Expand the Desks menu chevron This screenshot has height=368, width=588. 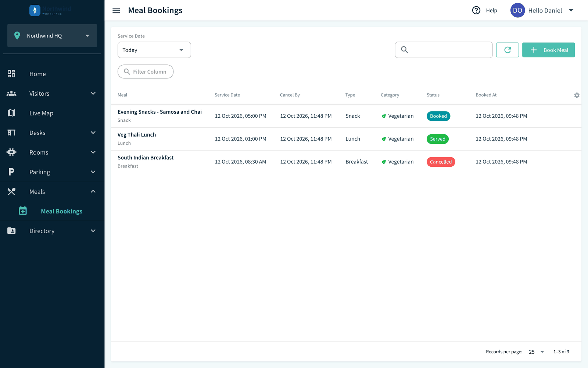(93, 132)
